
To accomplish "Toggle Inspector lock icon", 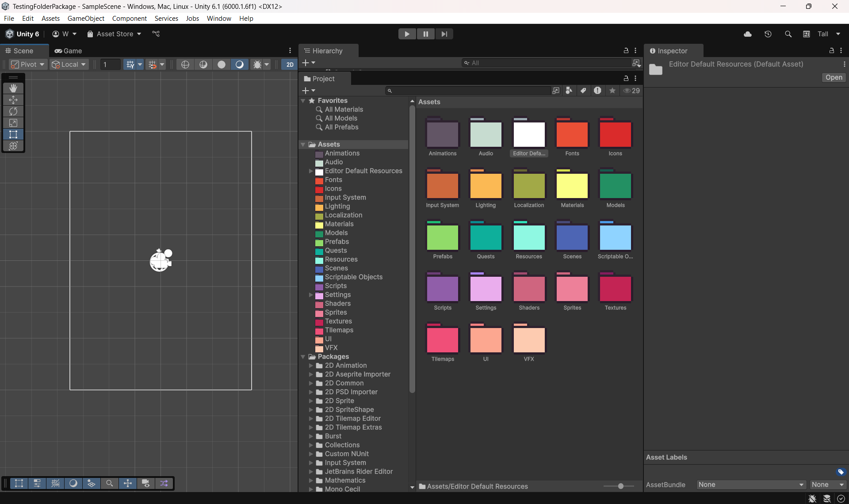I will [x=831, y=51].
